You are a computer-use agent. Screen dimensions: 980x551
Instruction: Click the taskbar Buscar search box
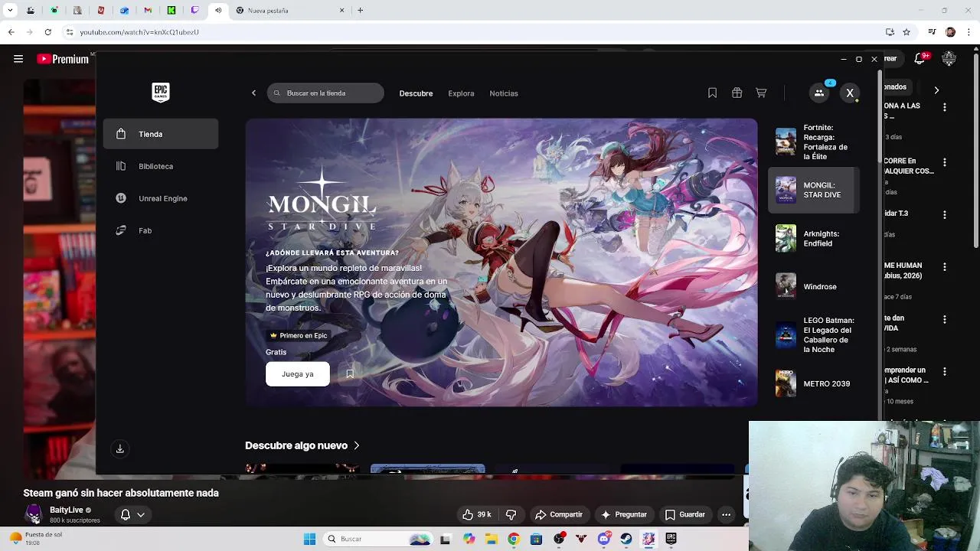378,539
